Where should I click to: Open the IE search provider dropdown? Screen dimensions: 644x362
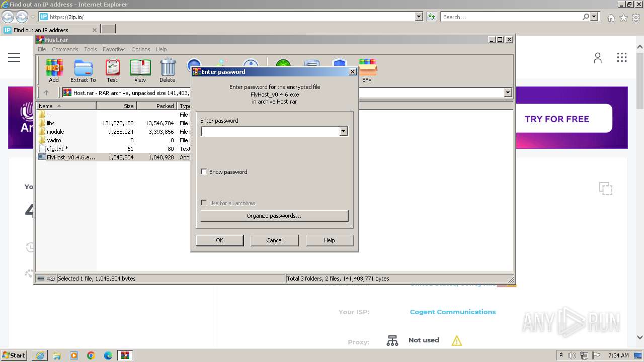(594, 17)
